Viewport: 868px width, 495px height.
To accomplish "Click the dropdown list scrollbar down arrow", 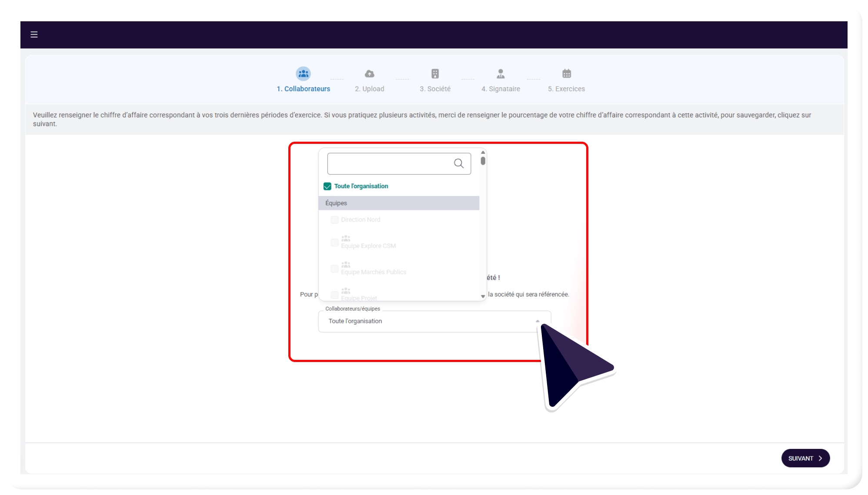I will point(483,296).
